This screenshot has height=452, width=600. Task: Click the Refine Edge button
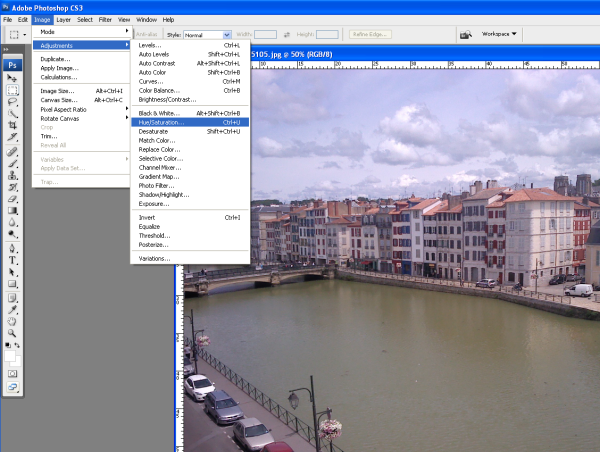369,34
